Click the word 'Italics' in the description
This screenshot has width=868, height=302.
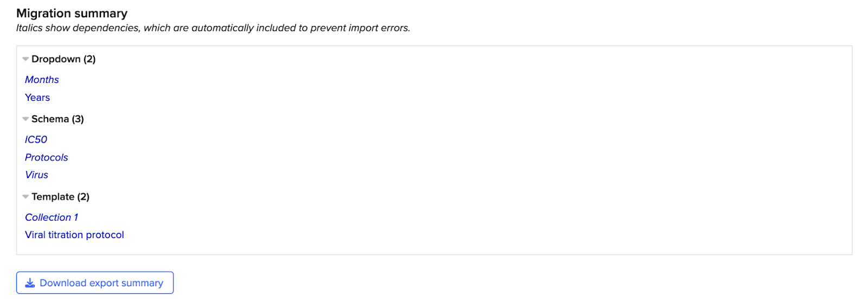pyautogui.click(x=29, y=28)
